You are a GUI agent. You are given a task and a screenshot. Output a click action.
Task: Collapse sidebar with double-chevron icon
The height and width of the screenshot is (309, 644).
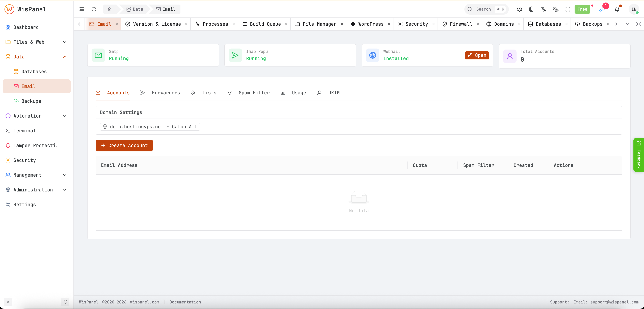(8, 302)
